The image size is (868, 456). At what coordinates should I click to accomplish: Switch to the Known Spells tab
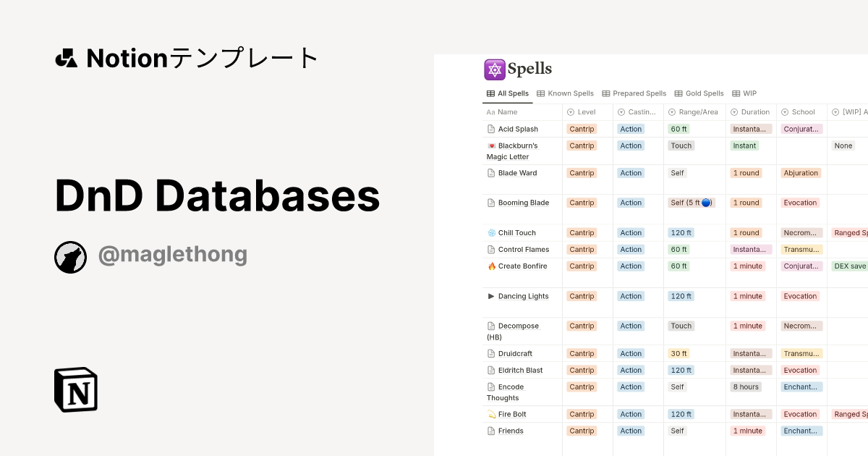[x=565, y=93]
